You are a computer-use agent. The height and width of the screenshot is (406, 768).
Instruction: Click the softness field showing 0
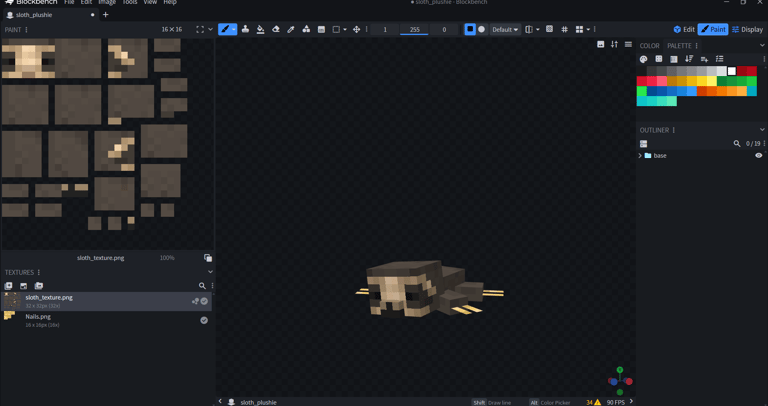[444, 29]
